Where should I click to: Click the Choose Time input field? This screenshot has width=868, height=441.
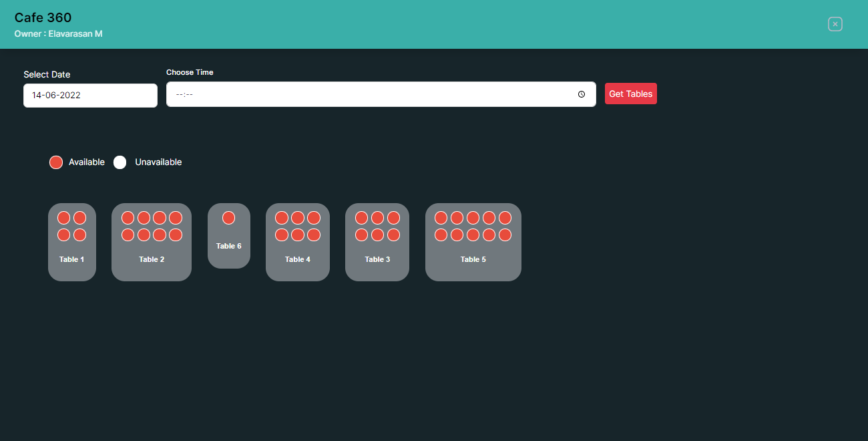point(367,94)
